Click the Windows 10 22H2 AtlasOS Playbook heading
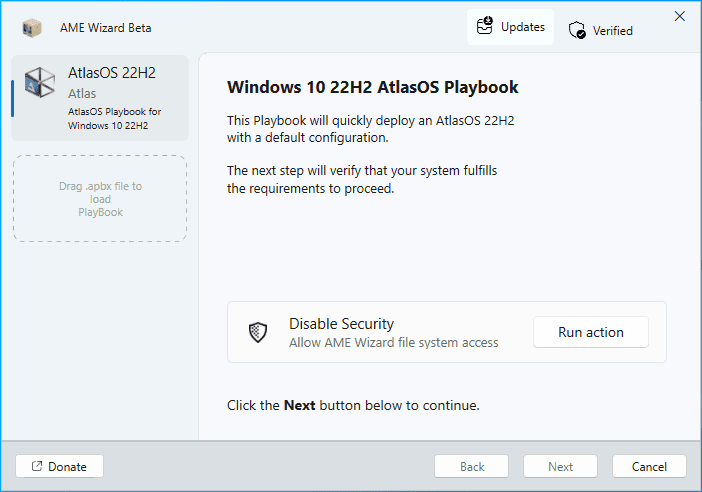The image size is (702, 492). click(373, 87)
